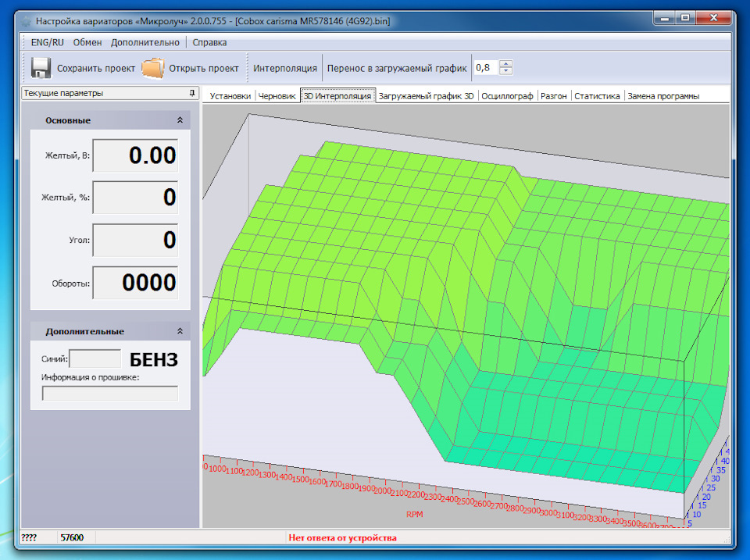Click the pin icon on Текущие параметры panel
The image size is (750, 560).
coord(191,93)
